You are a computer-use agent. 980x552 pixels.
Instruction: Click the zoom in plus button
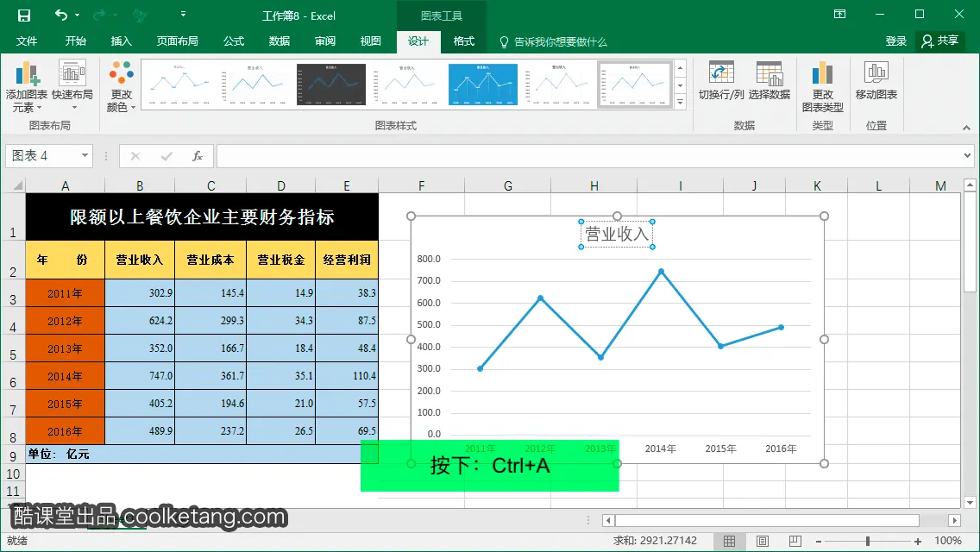918,542
